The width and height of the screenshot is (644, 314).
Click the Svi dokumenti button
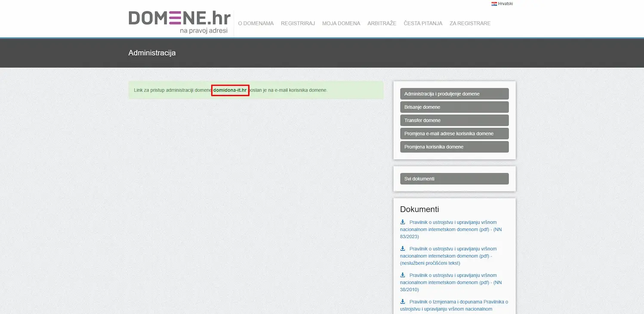coord(454,178)
